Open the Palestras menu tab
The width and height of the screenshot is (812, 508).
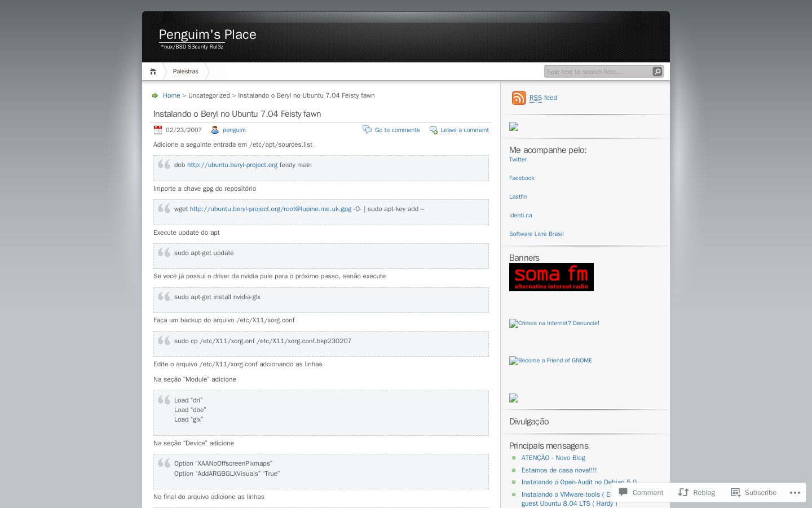click(186, 72)
